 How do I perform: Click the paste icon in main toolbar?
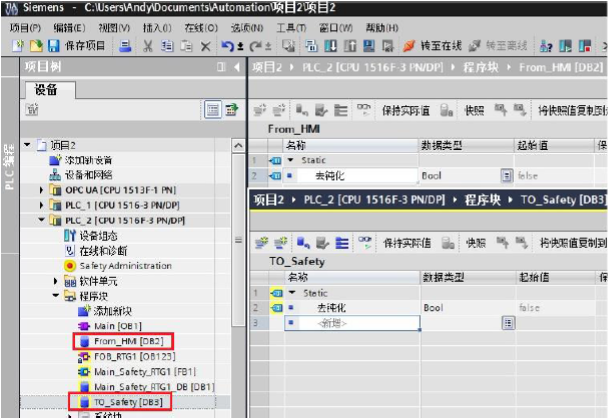click(x=187, y=46)
